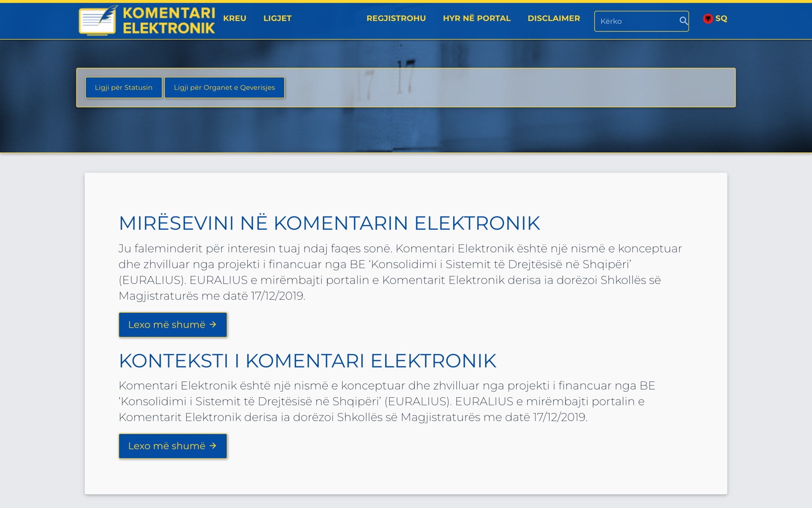The height and width of the screenshot is (508, 812).
Task: Open the DISCLAIMER page
Action: (x=554, y=18)
